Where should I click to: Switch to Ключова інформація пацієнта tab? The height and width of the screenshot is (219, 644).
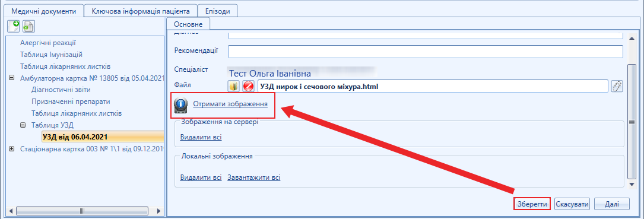(x=141, y=11)
